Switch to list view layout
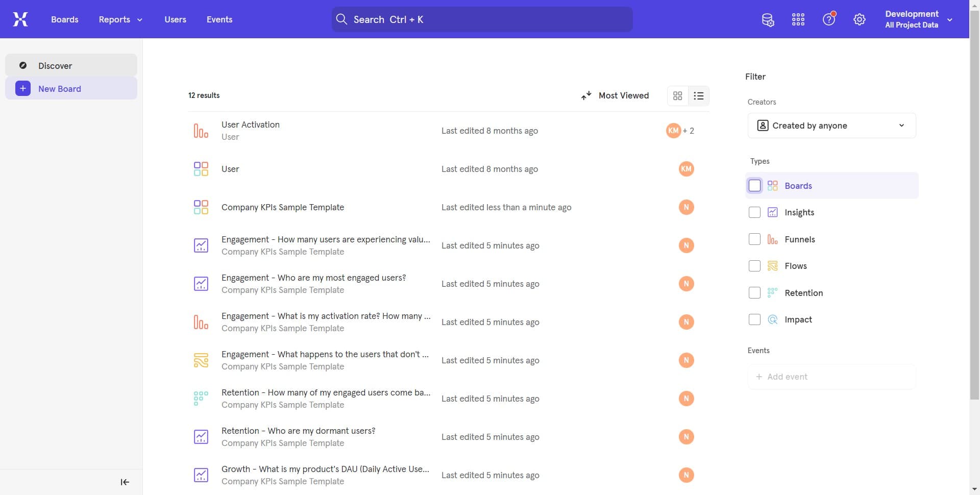 coord(699,95)
